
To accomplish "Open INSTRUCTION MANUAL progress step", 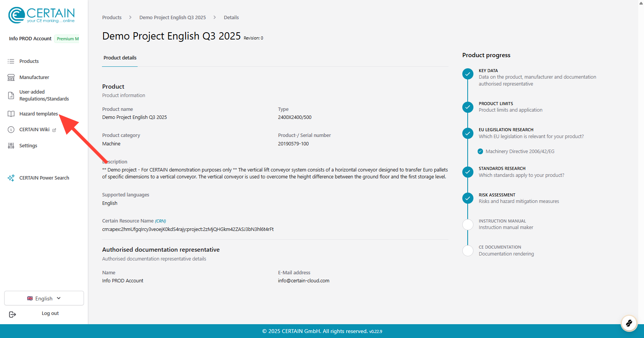I will (506, 224).
